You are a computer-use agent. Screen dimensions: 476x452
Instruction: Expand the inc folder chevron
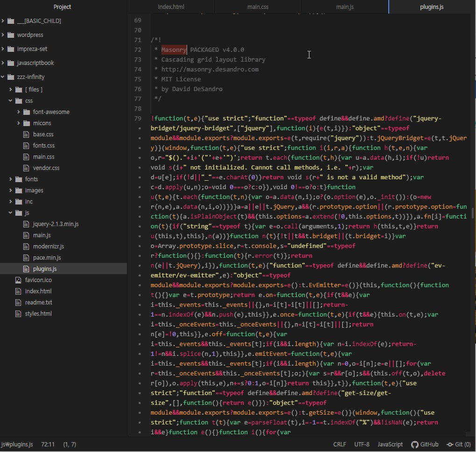pos(11,201)
